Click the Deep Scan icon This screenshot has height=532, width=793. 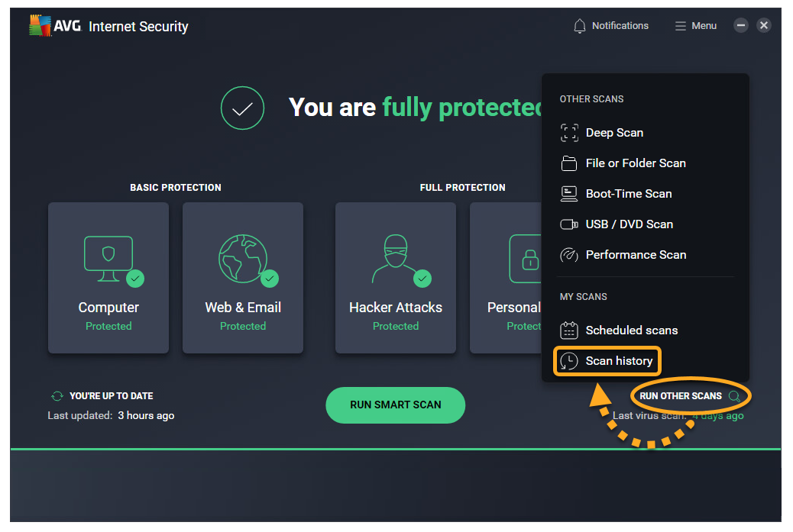(569, 133)
